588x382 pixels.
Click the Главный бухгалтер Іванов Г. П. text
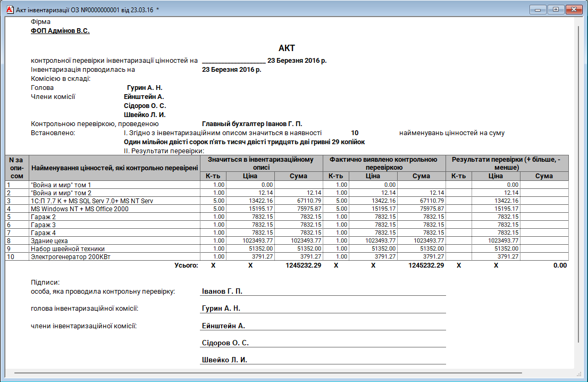(x=252, y=123)
